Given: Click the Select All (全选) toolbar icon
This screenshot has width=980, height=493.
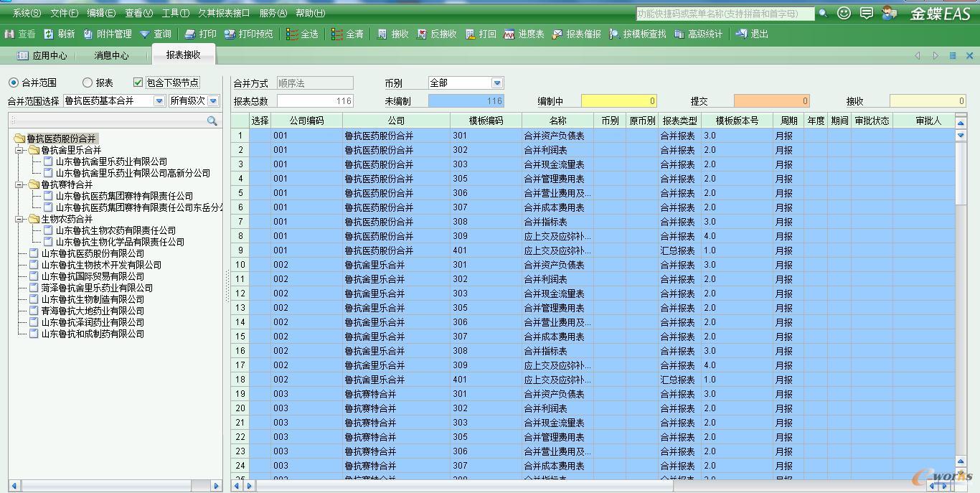Looking at the screenshot, I should point(292,34).
